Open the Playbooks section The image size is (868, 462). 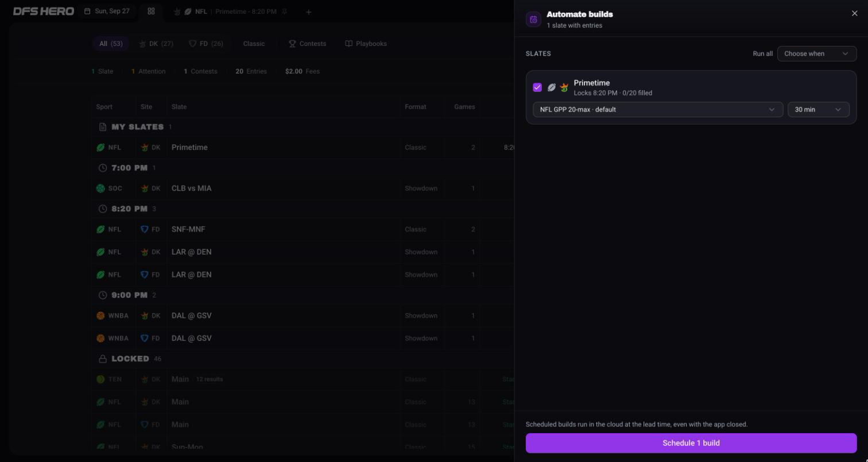pyautogui.click(x=366, y=44)
